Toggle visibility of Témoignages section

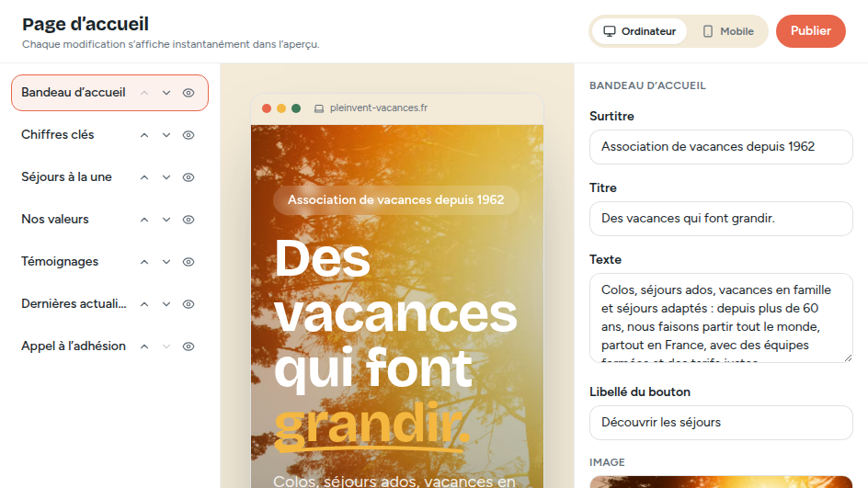tap(188, 262)
